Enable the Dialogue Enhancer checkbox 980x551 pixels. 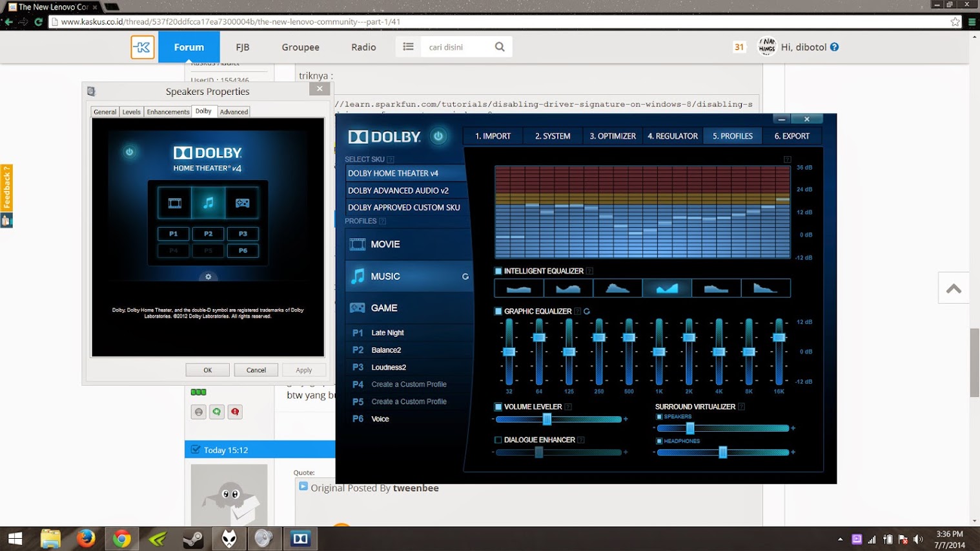coord(498,439)
